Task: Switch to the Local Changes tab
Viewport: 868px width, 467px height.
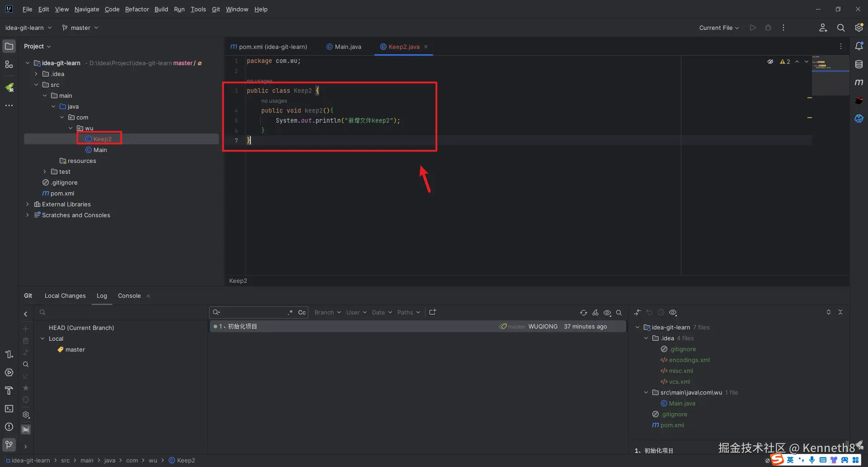Action: pos(65,295)
